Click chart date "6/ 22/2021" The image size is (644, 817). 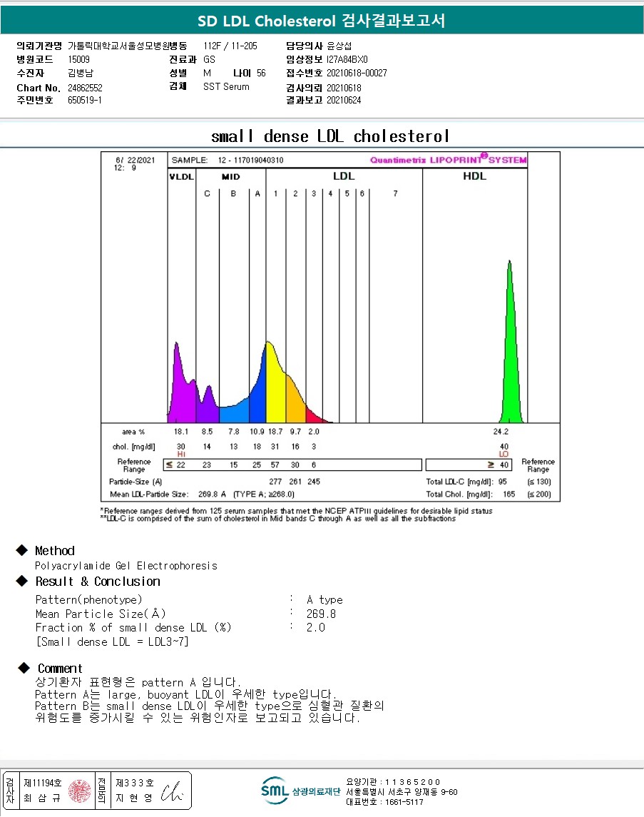[x=136, y=160]
